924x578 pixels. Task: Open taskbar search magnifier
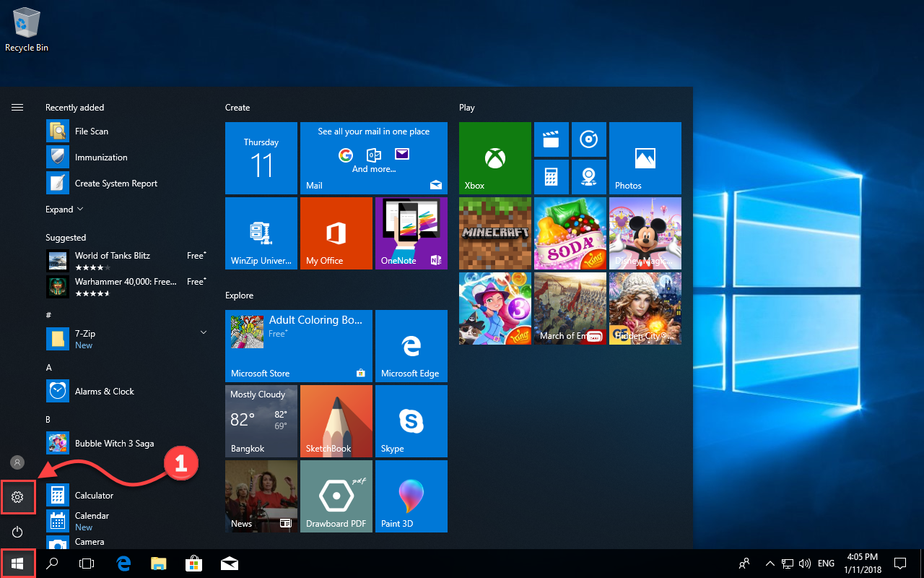[52, 564]
